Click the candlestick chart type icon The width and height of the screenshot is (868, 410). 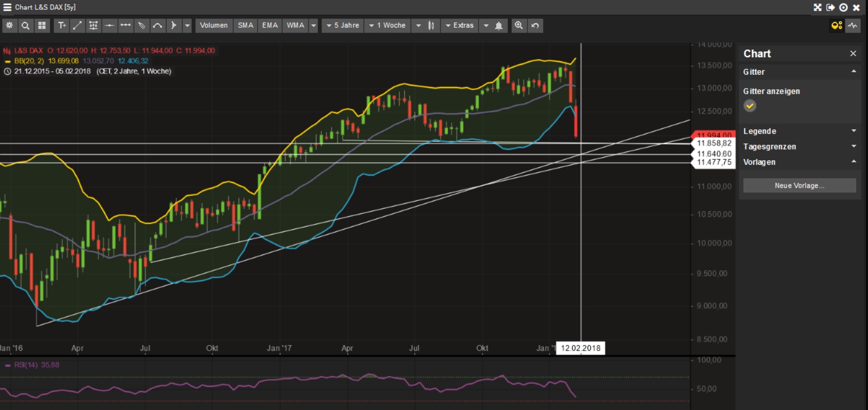[x=432, y=25]
